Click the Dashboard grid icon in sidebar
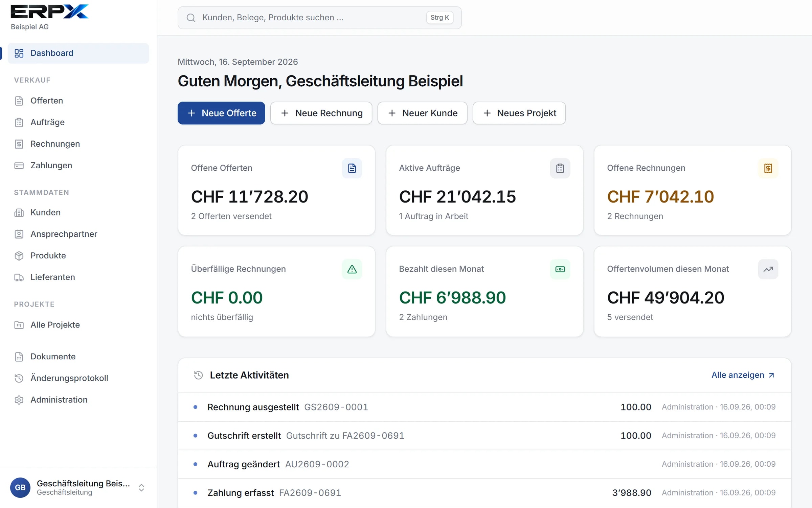This screenshot has width=812, height=508. 19,53
